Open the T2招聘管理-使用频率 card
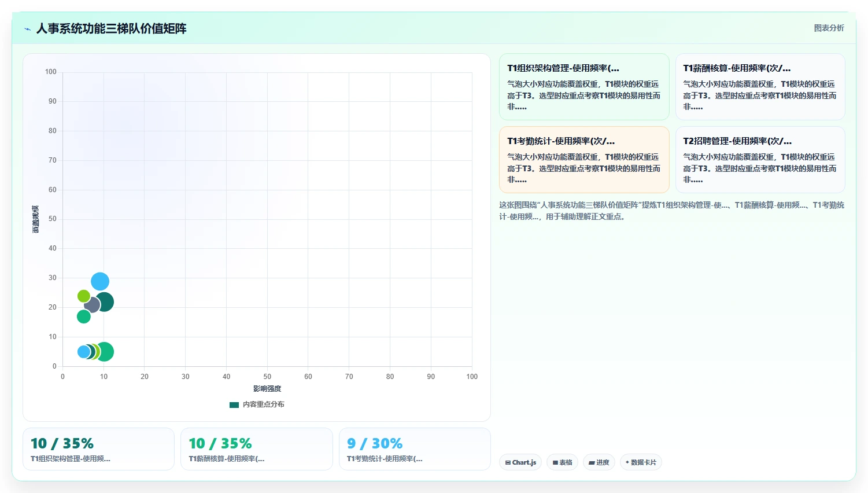868x493 pixels. 760,160
